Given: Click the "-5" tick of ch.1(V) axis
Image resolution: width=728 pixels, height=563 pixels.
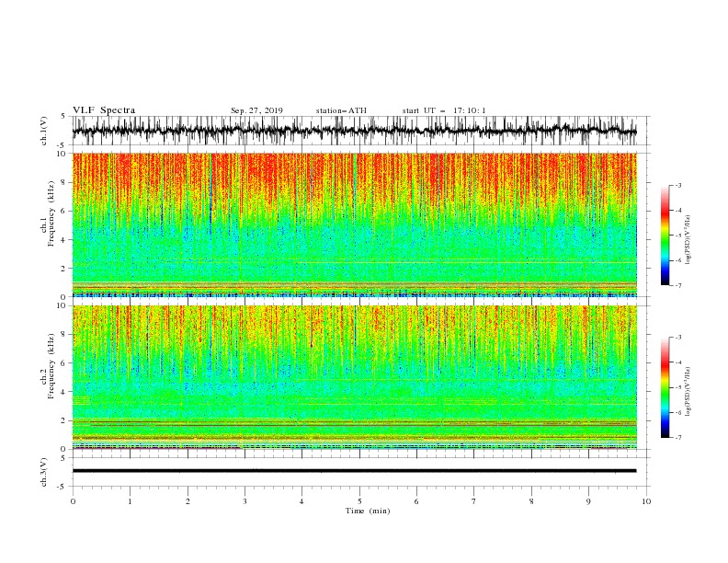Looking at the screenshot, I should click(x=63, y=145).
